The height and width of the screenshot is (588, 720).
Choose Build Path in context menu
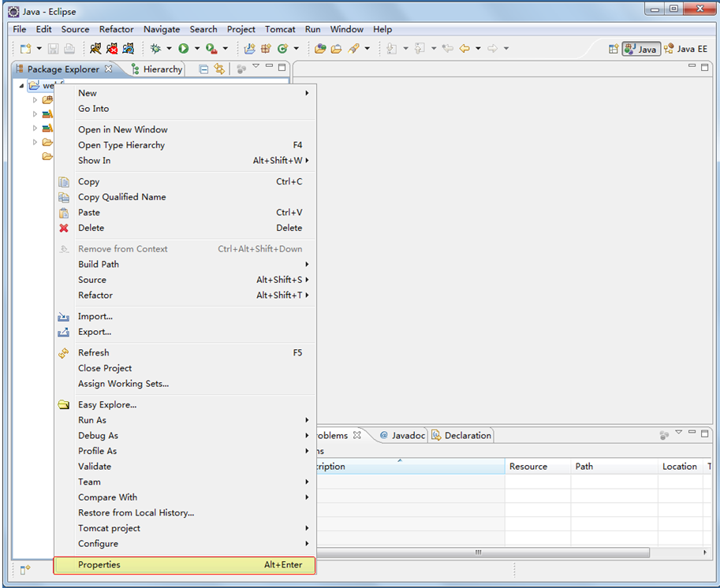point(185,264)
